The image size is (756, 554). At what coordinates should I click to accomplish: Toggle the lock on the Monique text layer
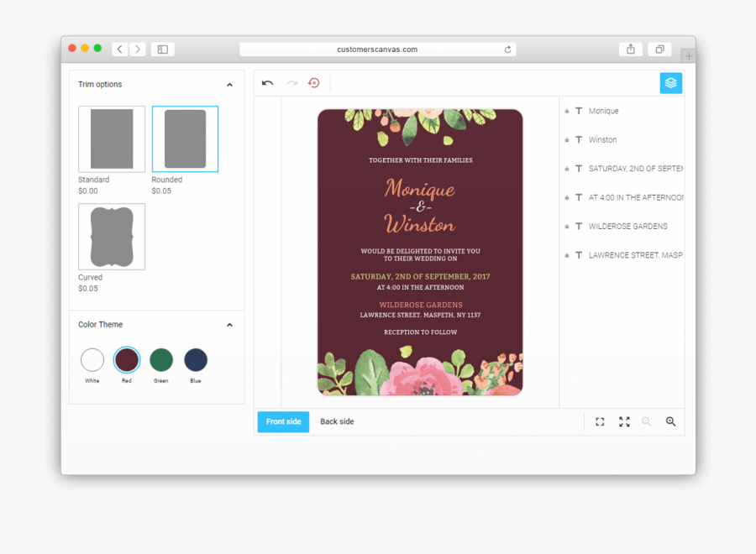566,110
